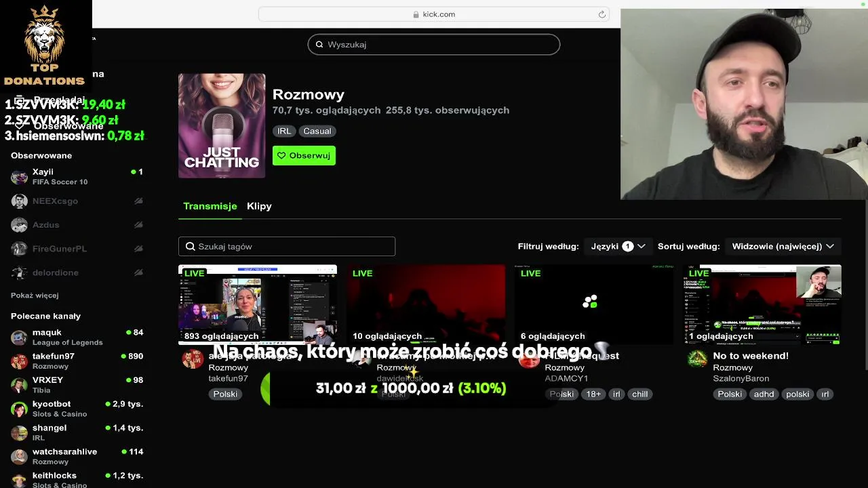Click takefun97's avatar beside the first stream card
868x488 pixels.
tap(193, 359)
